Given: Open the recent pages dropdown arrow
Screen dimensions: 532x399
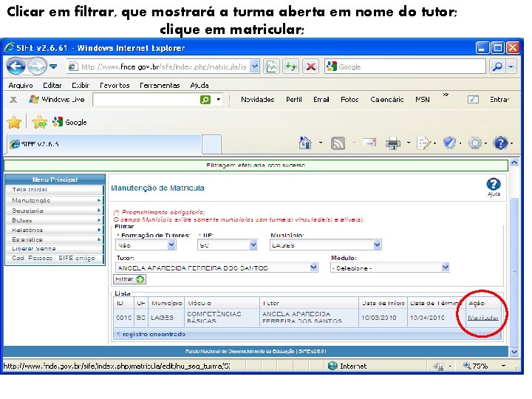Looking at the screenshot, I should coord(53,66).
